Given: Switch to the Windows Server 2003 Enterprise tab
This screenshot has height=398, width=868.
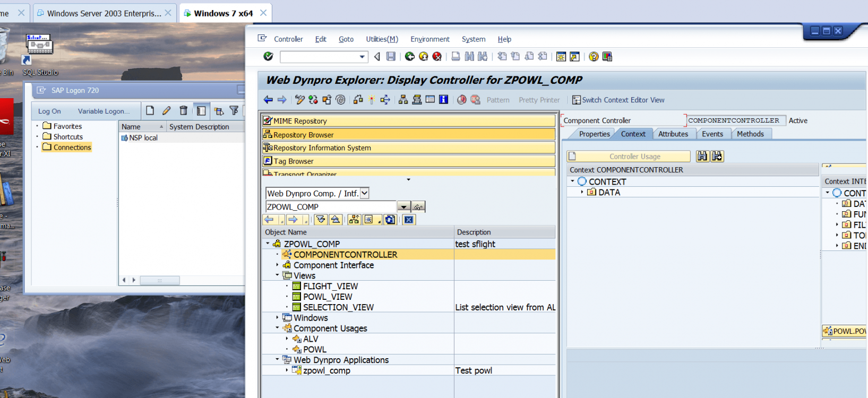Looking at the screenshot, I should pyautogui.click(x=104, y=13).
